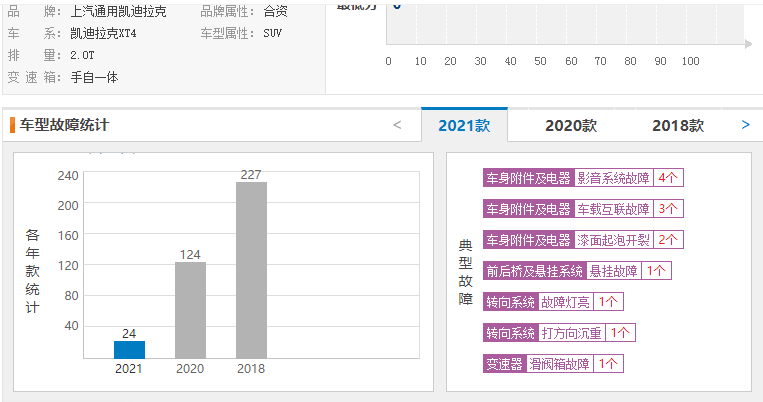
Task: Click the 124 value above the 2020 bar
Action: pos(190,255)
